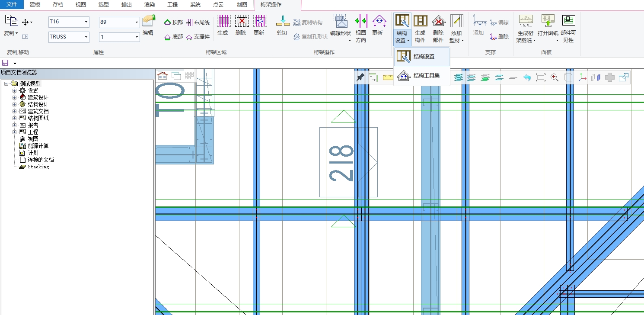The width and height of the screenshot is (644, 315).
Task: Select the 顶部 (top) truss tool
Action: [174, 22]
